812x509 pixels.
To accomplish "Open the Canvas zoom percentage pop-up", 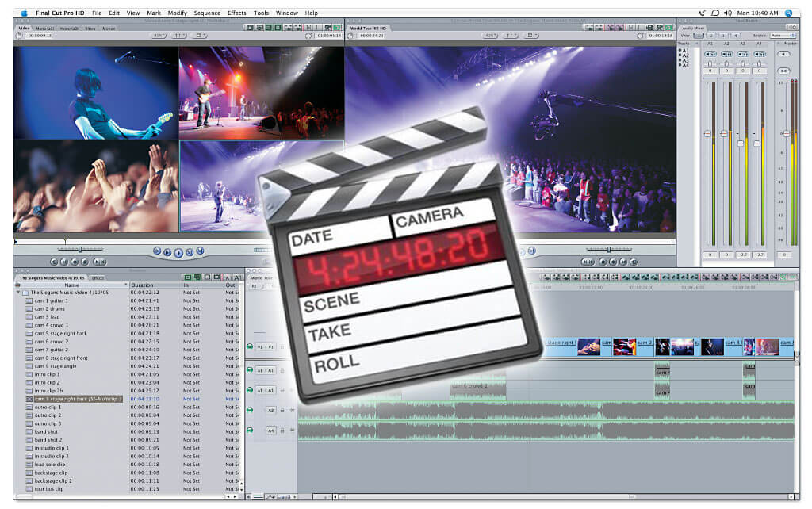I will [x=490, y=36].
